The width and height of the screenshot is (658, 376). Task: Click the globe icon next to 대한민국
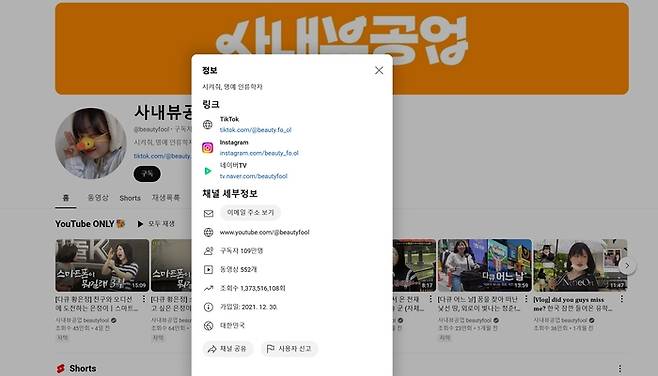tap(209, 326)
